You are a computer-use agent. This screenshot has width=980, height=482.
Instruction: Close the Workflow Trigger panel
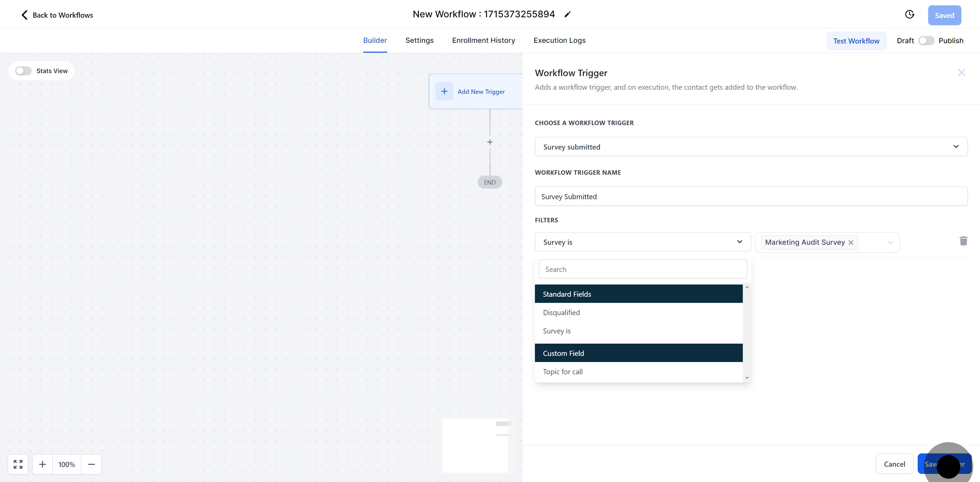click(x=961, y=73)
